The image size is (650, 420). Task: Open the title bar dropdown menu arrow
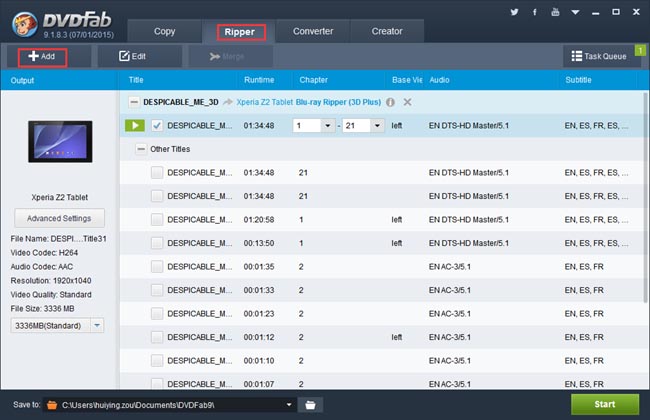[575, 12]
